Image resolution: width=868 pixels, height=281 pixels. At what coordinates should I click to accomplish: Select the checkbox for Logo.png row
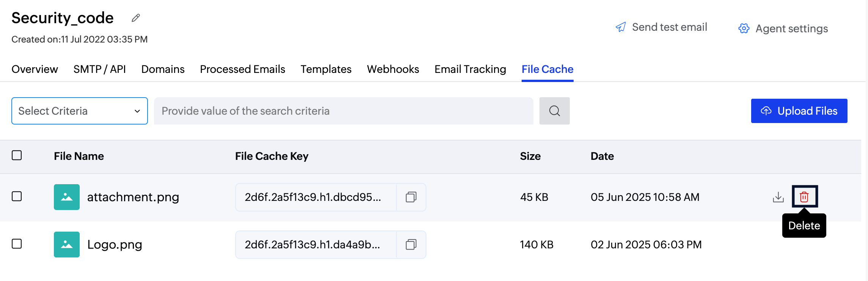(17, 245)
